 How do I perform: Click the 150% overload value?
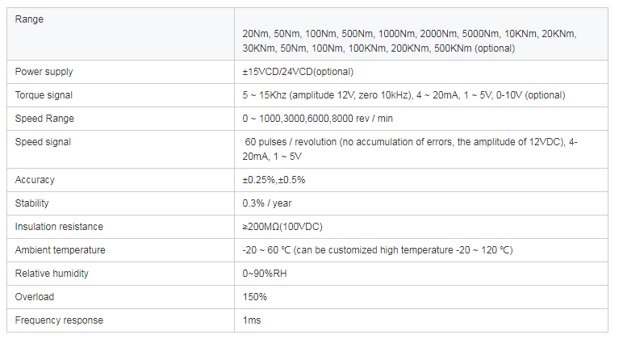254,297
